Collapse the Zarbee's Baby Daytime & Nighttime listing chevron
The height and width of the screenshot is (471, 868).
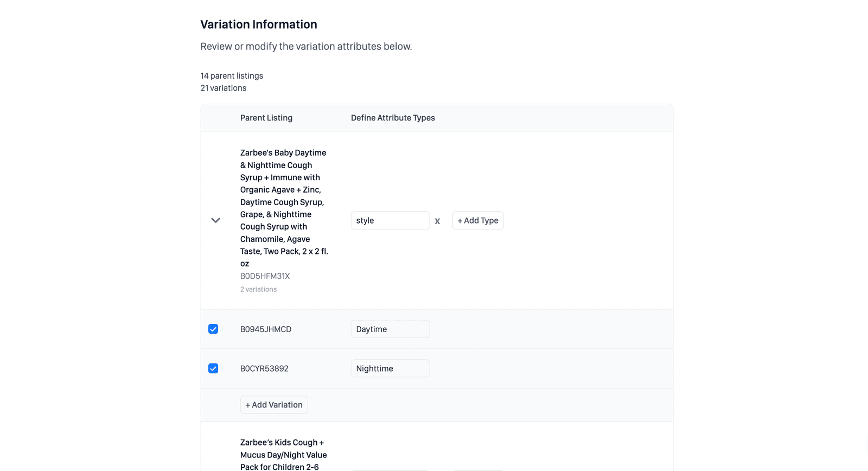pyautogui.click(x=215, y=220)
